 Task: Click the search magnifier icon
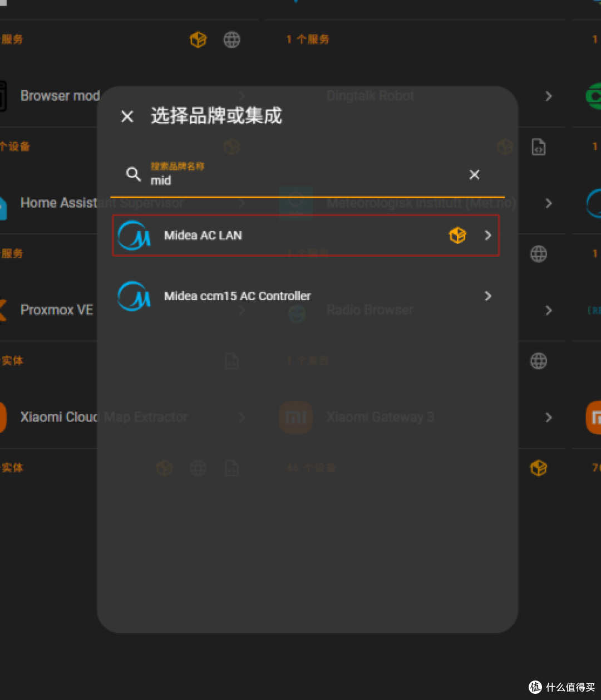(134, 174)
